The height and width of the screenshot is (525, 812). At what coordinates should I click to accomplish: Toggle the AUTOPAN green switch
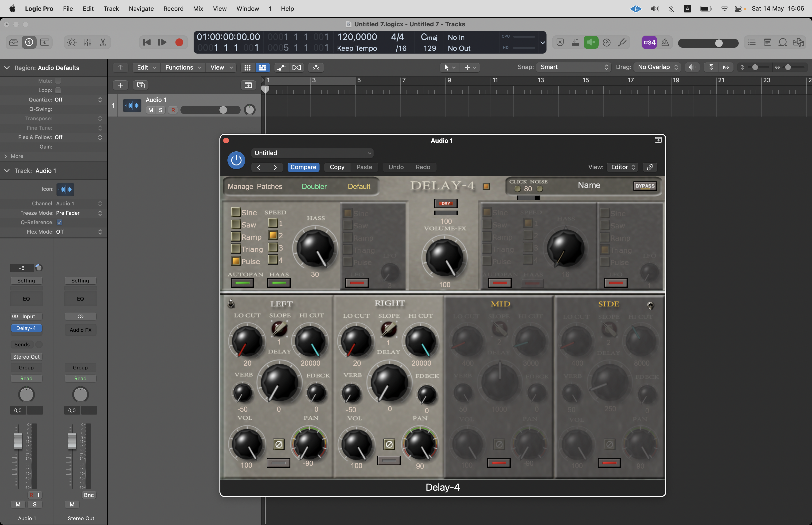[242, 283]
